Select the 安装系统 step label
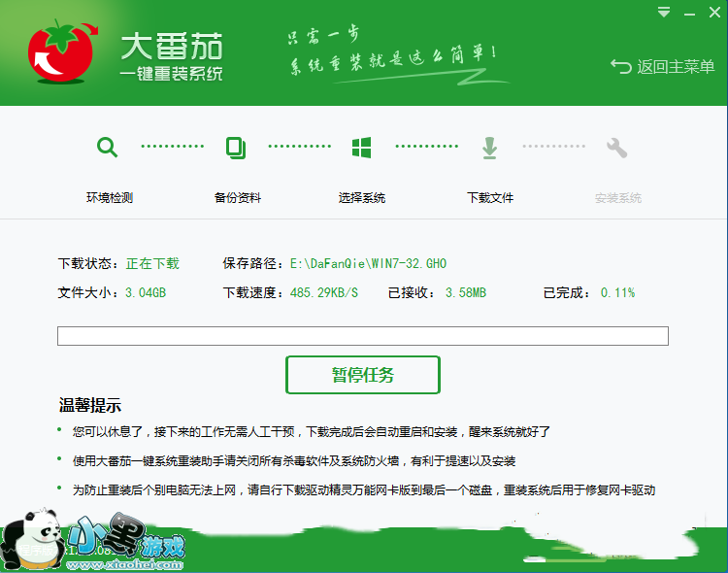Screen dimensions: 728x573 (618, 198)
